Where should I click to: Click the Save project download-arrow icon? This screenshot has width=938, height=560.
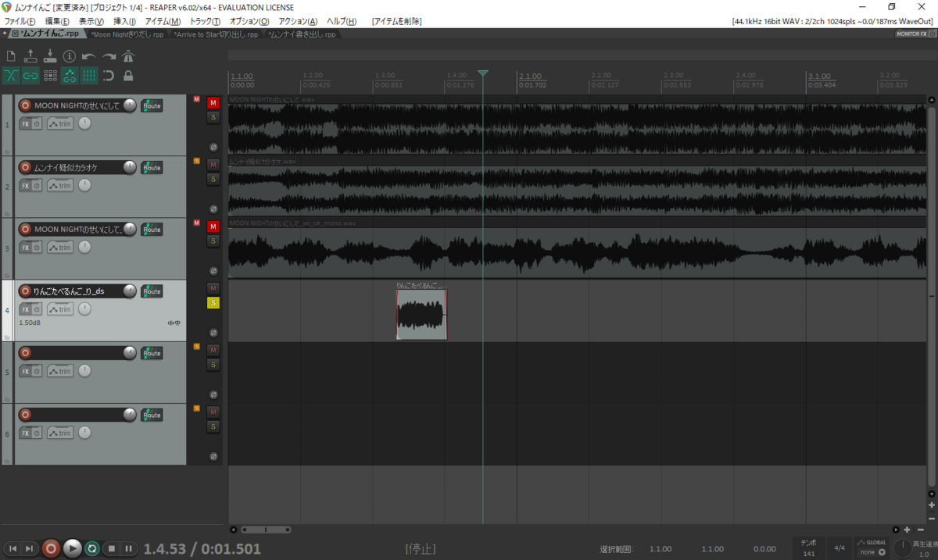(x=50, y=56)
